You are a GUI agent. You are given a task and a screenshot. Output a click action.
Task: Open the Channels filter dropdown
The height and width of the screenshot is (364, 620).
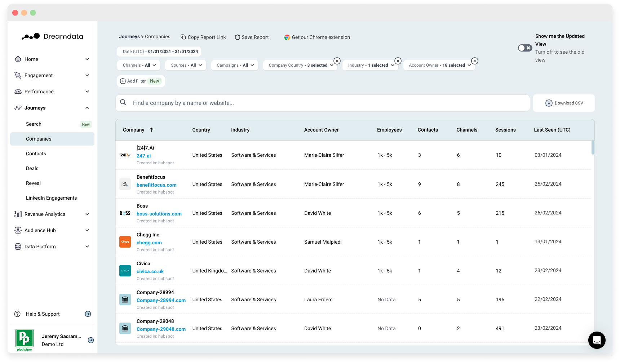138,65
